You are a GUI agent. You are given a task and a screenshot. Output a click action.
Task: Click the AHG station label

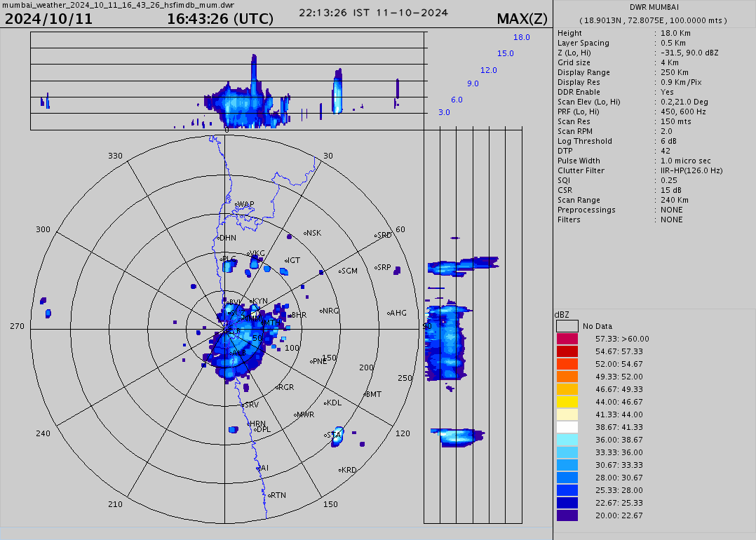click(x=398, y=313)
